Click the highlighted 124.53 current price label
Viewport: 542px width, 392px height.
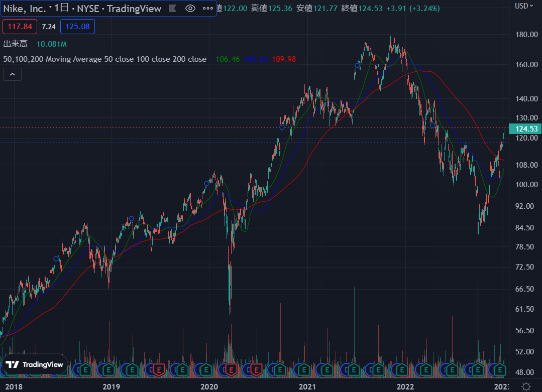click(525, 129)
